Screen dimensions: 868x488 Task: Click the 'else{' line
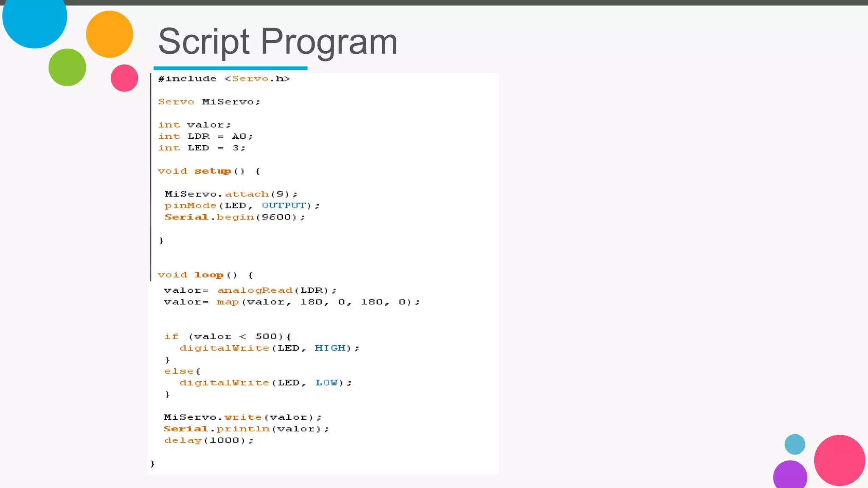[183, 372]
